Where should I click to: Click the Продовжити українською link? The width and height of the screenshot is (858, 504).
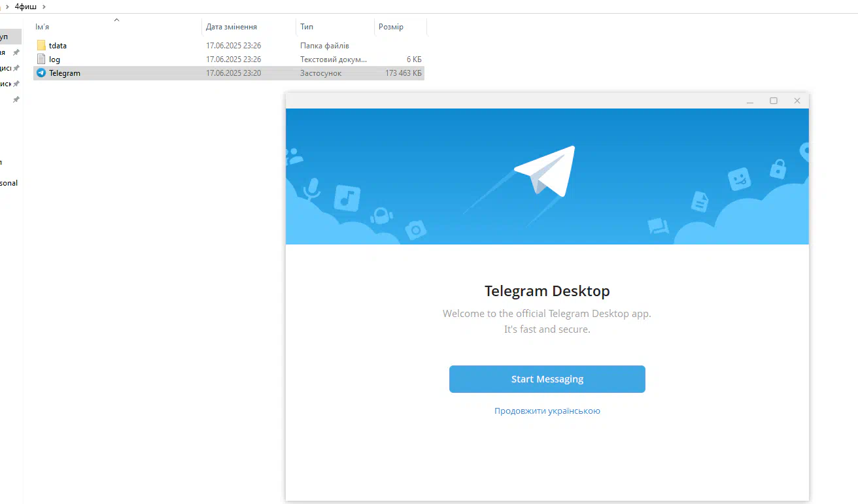(x=547, y=411)
